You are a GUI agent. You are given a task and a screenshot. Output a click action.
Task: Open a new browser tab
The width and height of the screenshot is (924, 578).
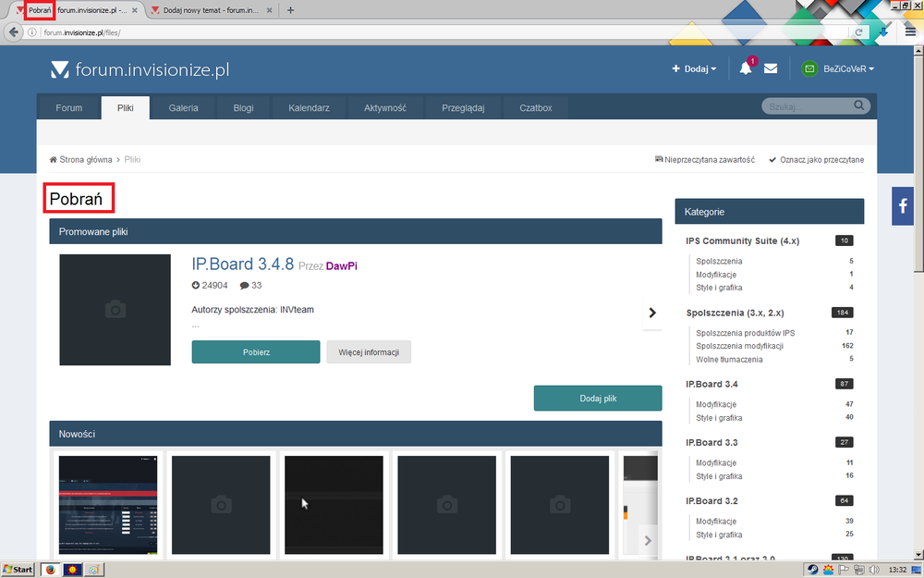pyautogui.click(x=290, y=10)
